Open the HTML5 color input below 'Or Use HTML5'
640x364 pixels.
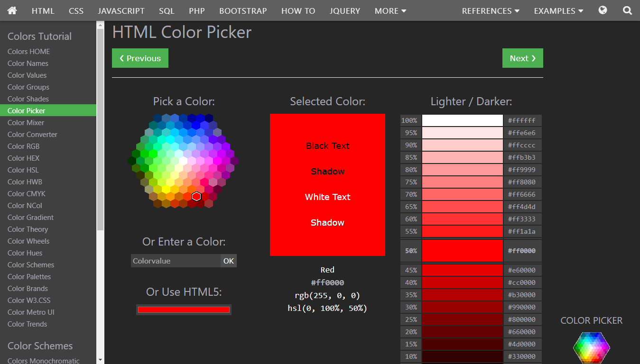coord(184,309)
